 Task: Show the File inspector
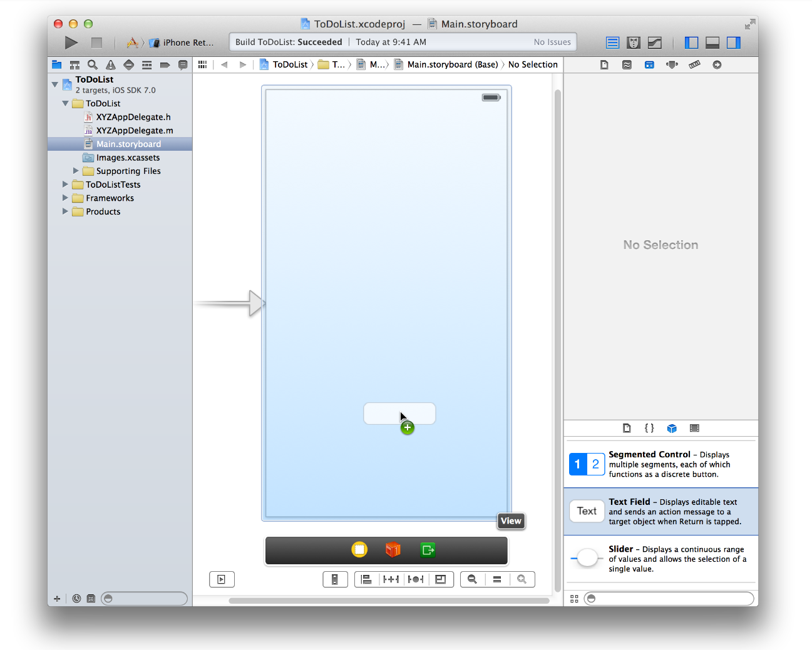[x=604, y=64]
